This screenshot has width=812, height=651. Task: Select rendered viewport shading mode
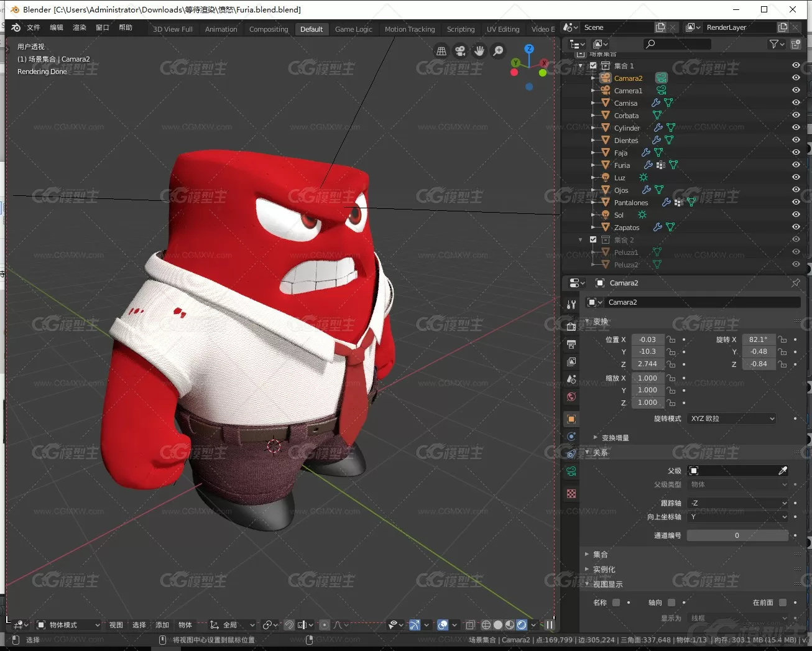click(522, 625)
